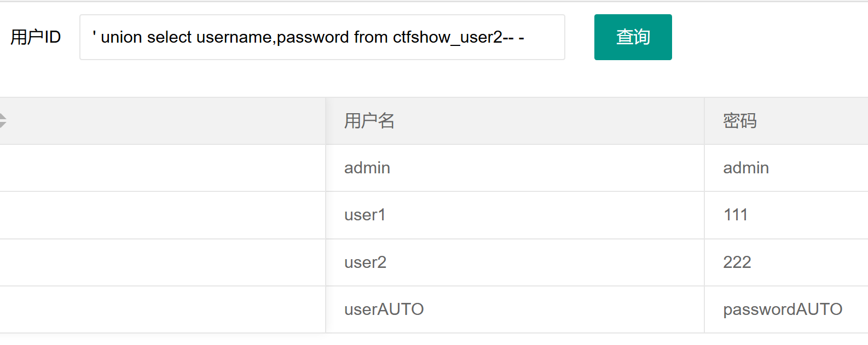The image size is (868, 345).
Task: Click the 密码 column header
Action: tap(740, 121)
